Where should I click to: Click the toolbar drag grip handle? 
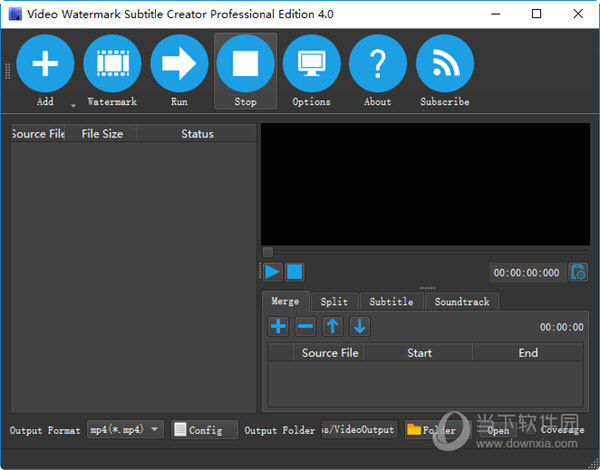[x=7, y=71]
